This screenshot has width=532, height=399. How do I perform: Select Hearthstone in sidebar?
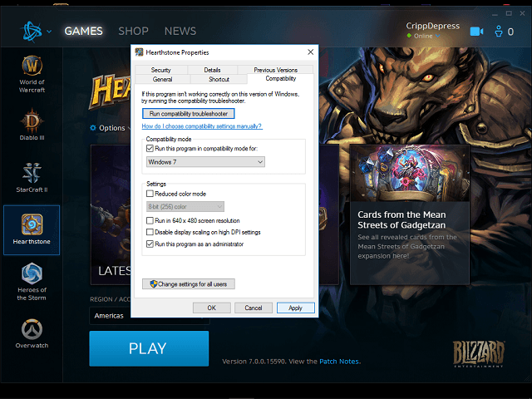[32, 229]
